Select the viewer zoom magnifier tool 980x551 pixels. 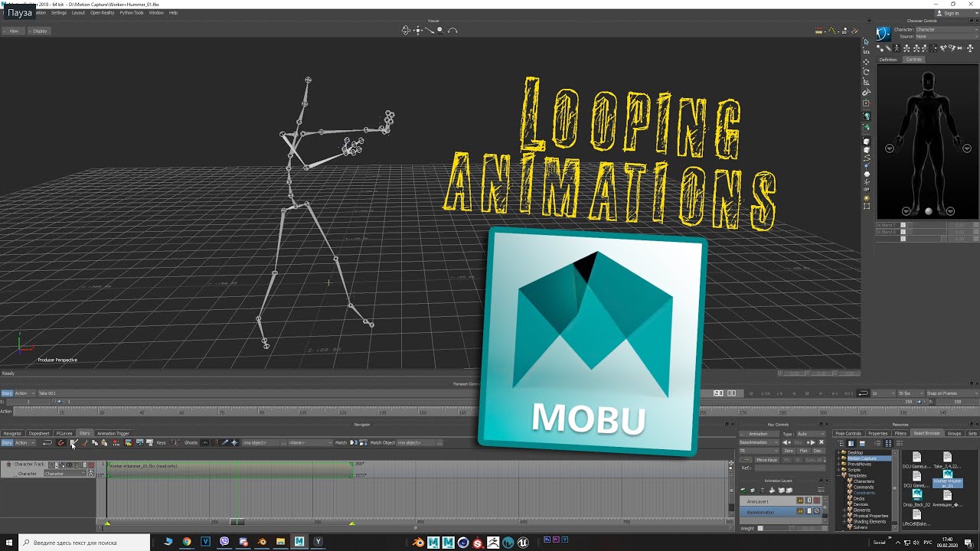click(x=440, y=31)
